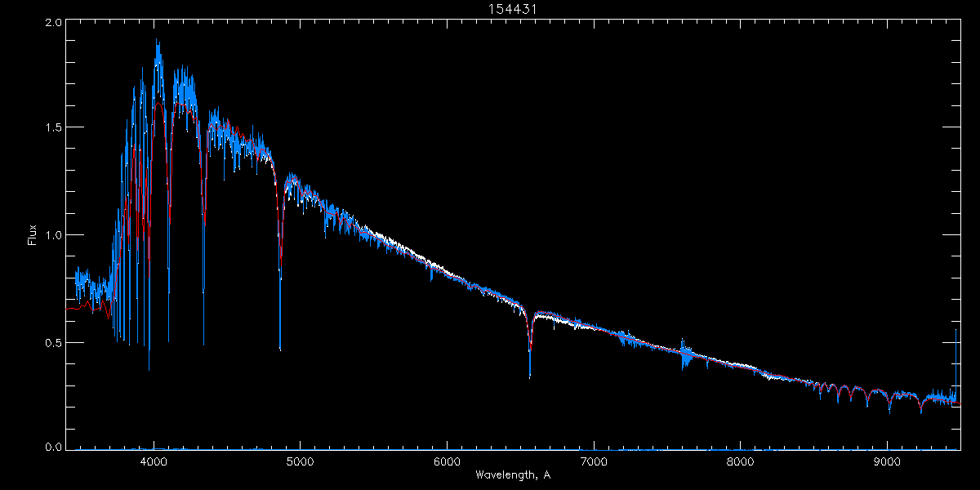Click the 9000 wavelength tick label
The height and width of the screenshot is (490, 980).
(x=888, y=461)
